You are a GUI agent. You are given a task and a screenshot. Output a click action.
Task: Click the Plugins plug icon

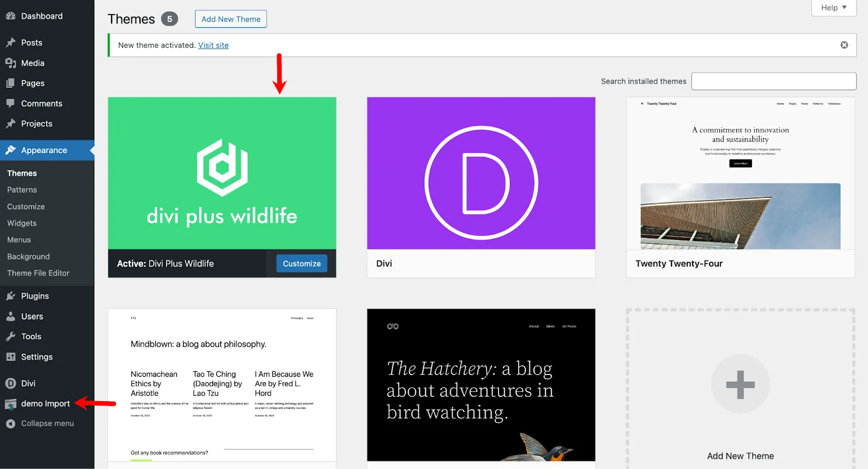pos(11,296)
